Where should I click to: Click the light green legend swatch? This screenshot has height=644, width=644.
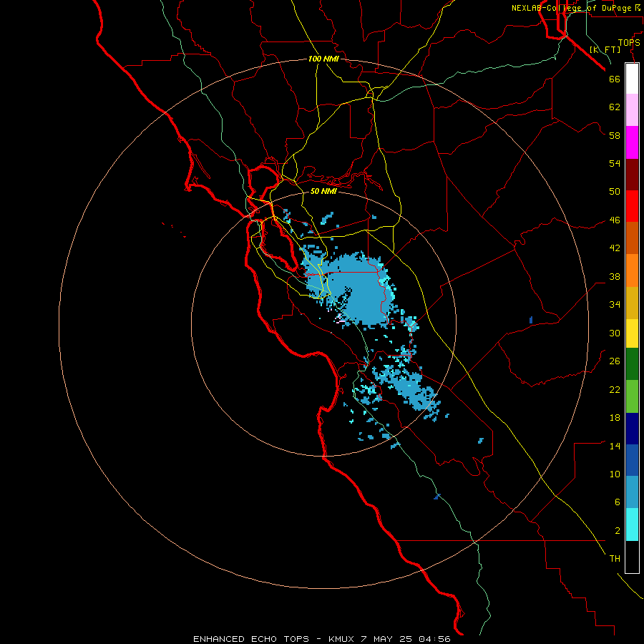(x=632, y=396)
